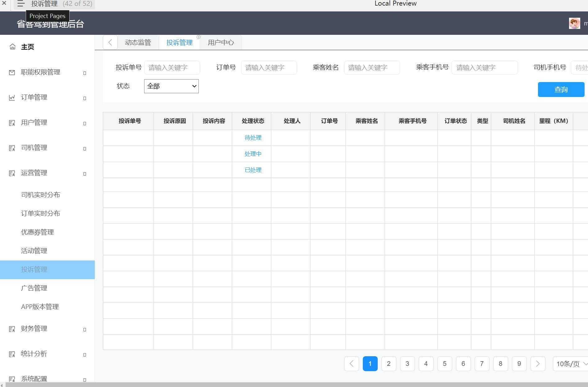This screenshot has width=588, height=387.
Task: Select the 职能权限管理 envelope icon
Action: (x=11, y=72)
